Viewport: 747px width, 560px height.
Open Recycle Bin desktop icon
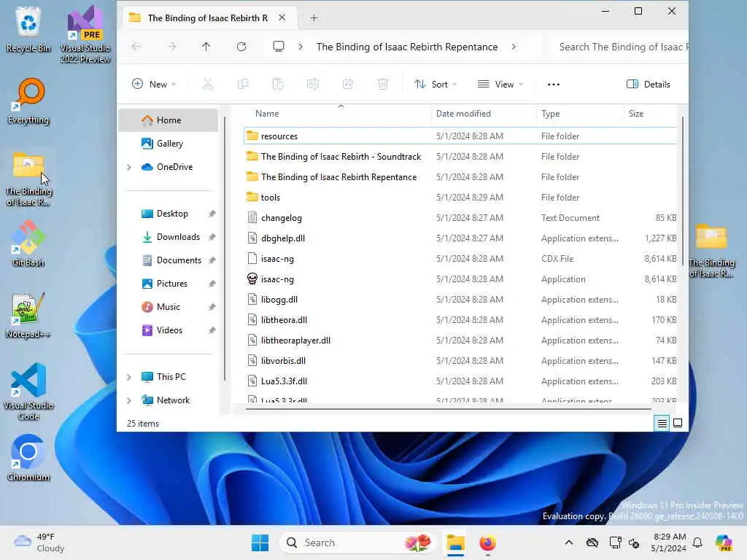[28, 29]
